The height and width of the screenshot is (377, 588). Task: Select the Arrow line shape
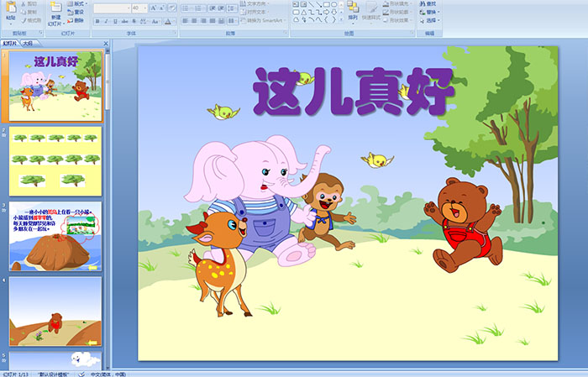click(x=318, y=4)
